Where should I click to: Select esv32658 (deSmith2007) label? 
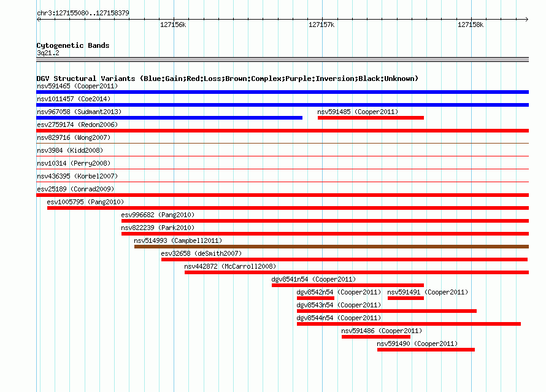click(201, 253)
